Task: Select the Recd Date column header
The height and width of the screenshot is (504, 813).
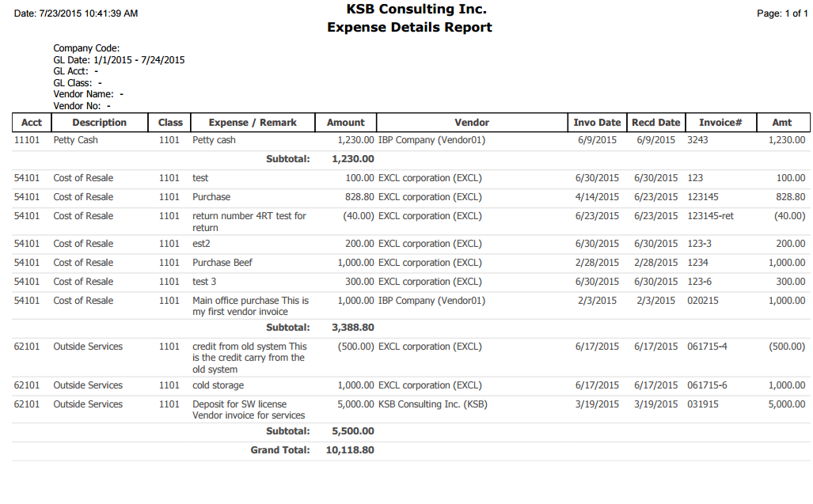Action: click(655, 123)
